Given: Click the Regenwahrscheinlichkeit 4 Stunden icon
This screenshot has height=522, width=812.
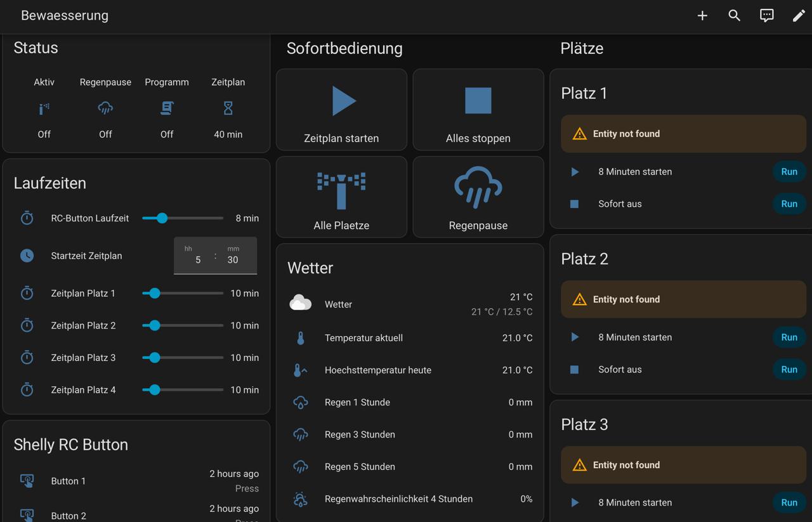Looking at the screenshot, I should coord(301,499).
